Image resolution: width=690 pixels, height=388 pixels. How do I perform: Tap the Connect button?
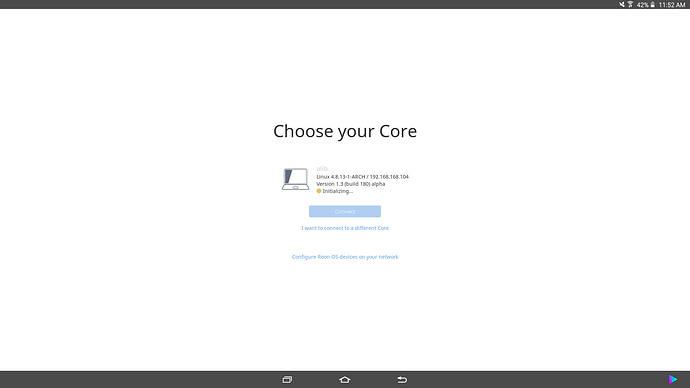point(345,211)
